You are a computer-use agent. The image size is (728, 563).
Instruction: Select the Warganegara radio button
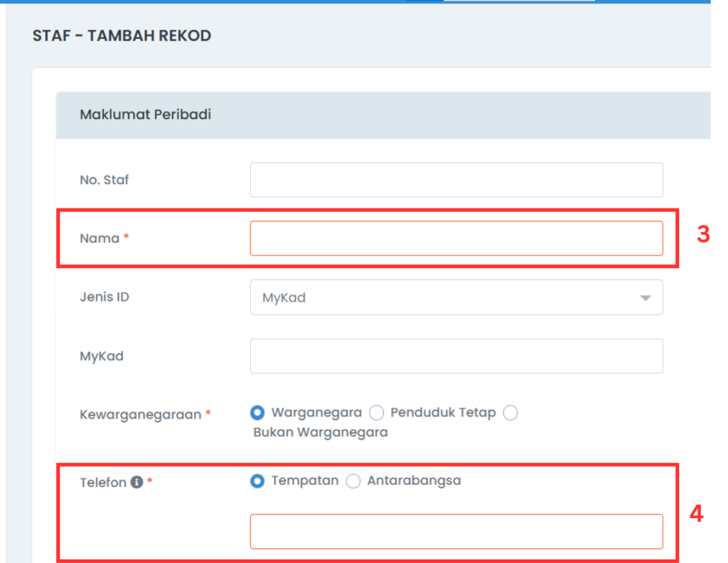pos(257,412)
